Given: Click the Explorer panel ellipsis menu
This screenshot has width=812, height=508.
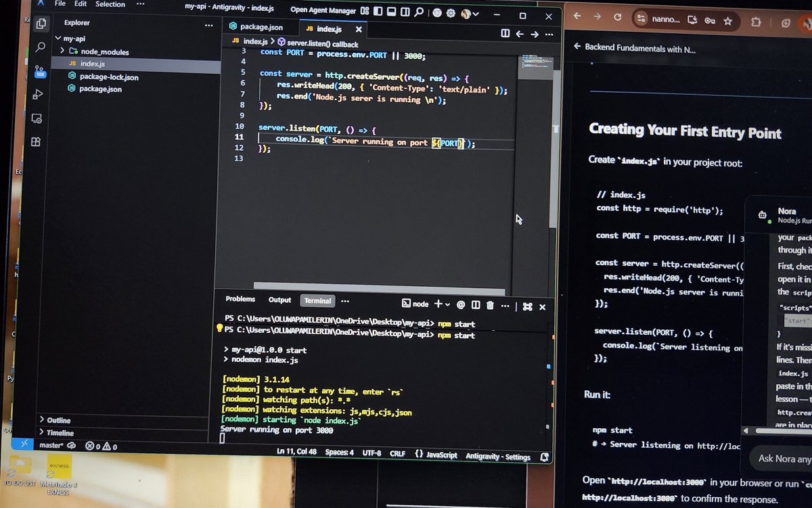Looking at the screenshot, I should coord(209,25).
